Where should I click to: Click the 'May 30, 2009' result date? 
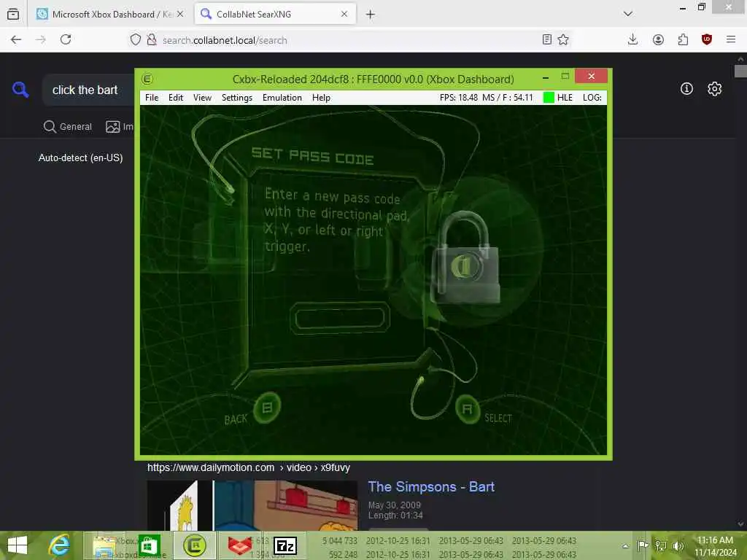click(394, 505)
